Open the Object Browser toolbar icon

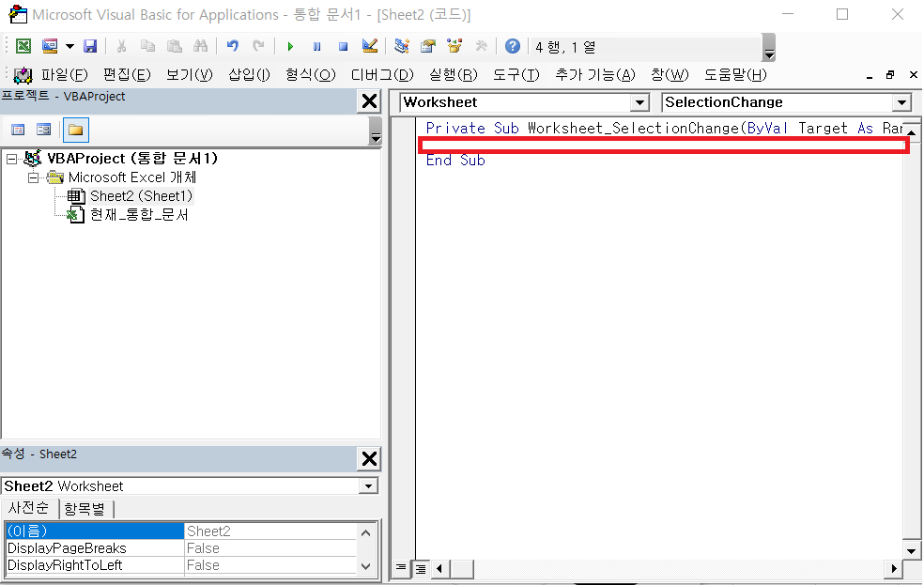pyautogui.click(x=454, y=46)
